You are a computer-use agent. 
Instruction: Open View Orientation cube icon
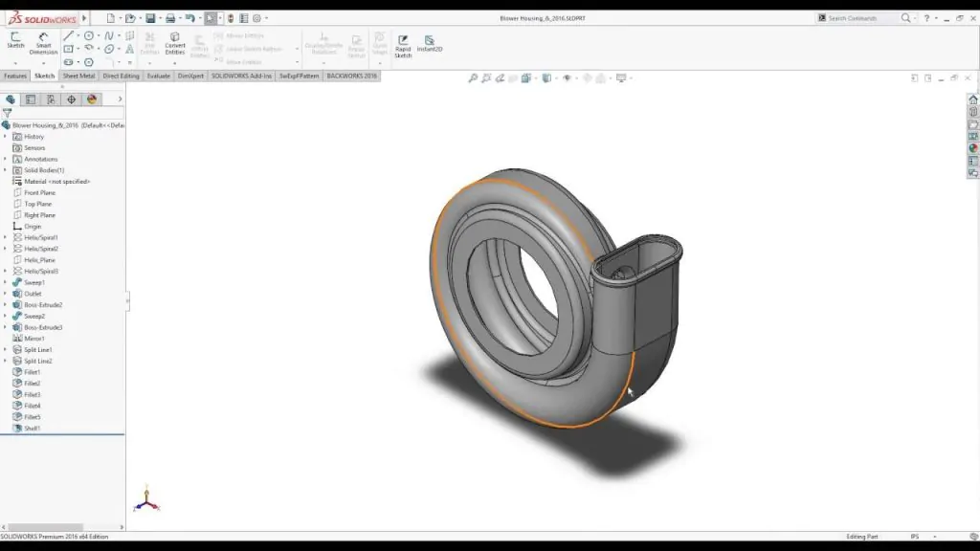pos(526,78)
